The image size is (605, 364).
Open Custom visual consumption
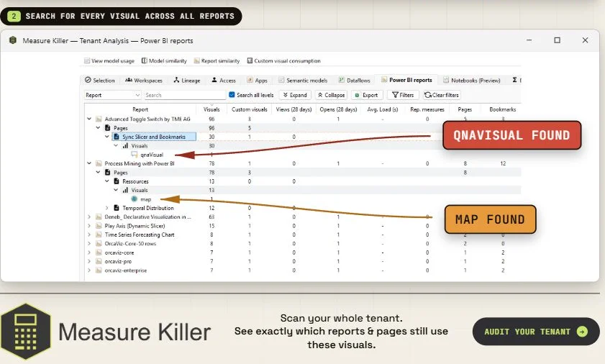tap(283, 61)
